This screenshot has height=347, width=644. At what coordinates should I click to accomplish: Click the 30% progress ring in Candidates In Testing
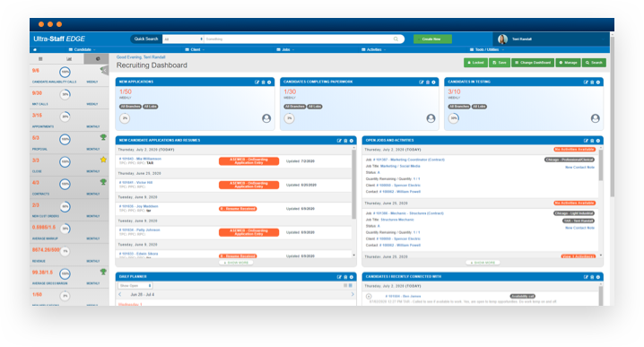coord(454,118)
